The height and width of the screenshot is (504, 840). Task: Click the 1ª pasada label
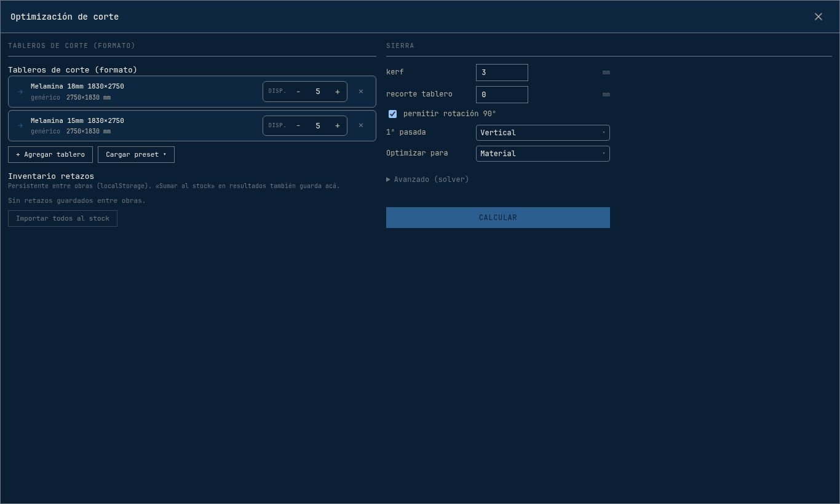pos(406,132)
